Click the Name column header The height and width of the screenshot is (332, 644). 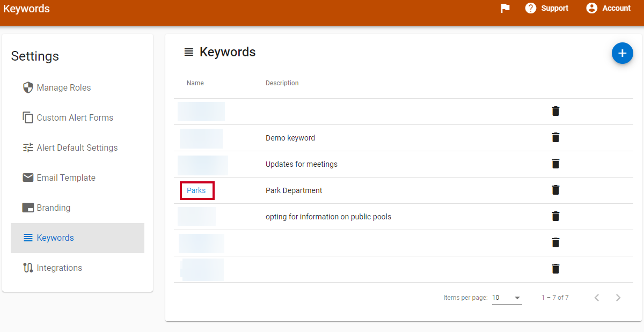click(x=195, y=83)
